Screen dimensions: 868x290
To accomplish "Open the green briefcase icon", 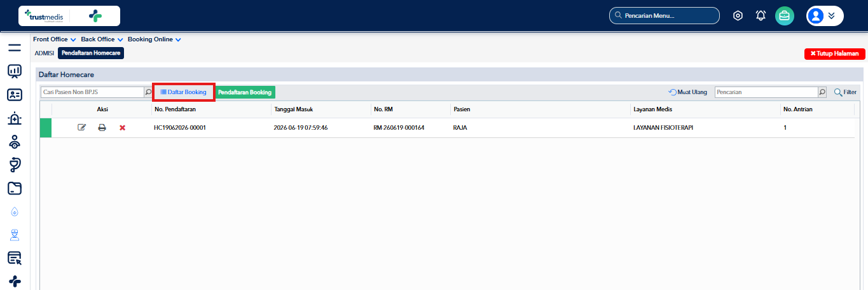I will 785,16.
